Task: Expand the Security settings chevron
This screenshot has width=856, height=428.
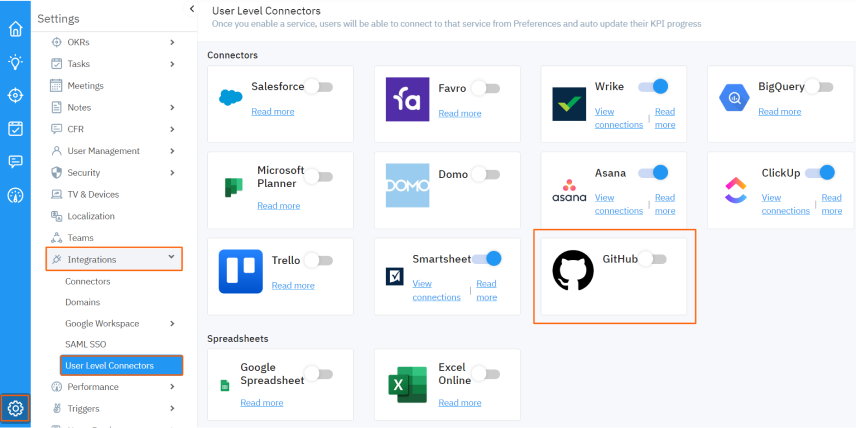Action: tap(172, 173)
